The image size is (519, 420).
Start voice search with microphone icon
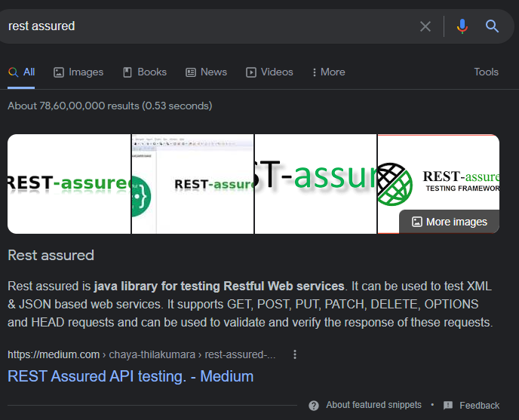pos(462,26)
